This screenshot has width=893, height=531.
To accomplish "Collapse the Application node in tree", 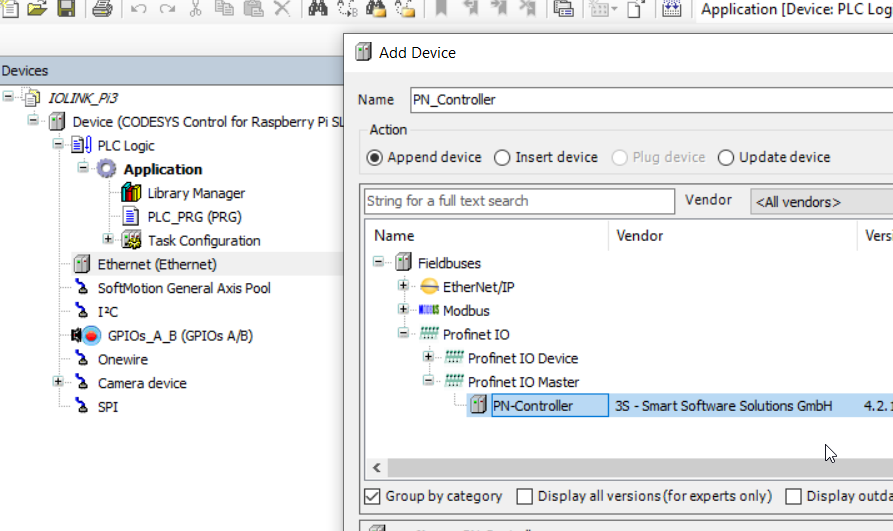I will point(83,168).
